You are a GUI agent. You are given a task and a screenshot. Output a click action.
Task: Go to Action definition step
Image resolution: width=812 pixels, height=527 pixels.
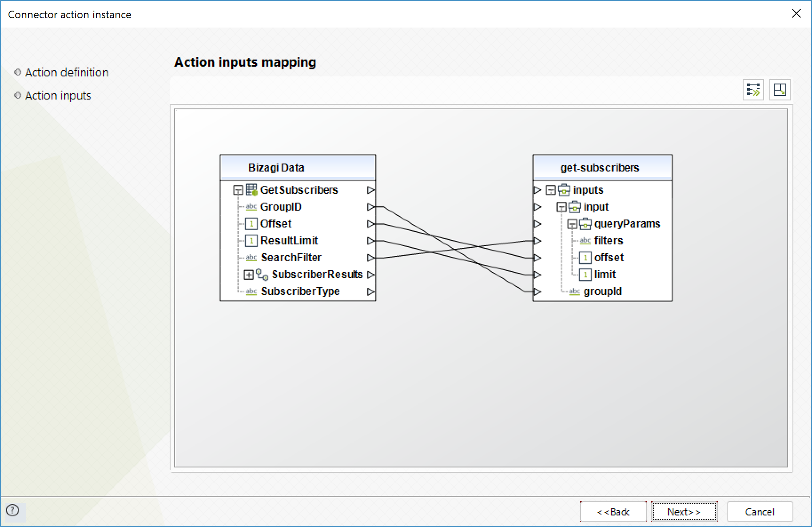(x=67, y=72)
